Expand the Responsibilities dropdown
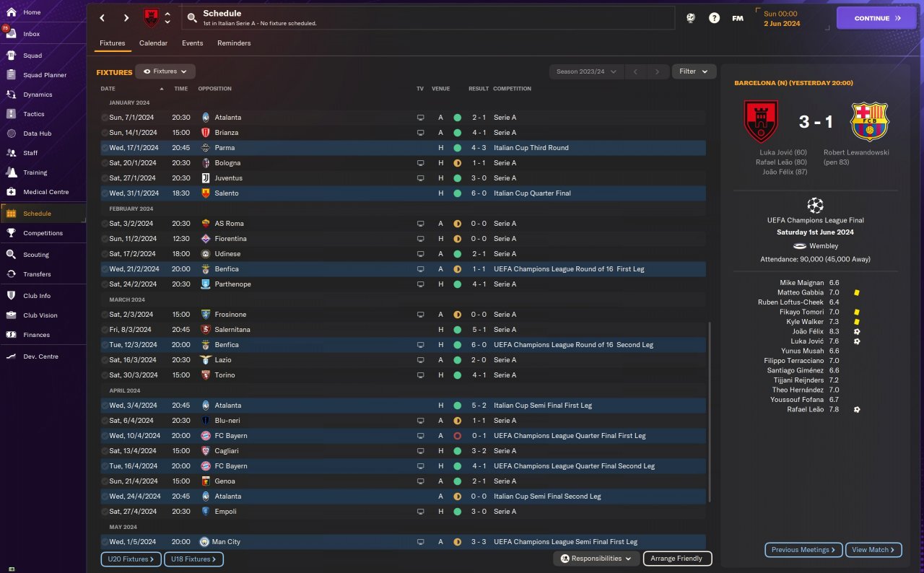The height and width of the screenshot is (573, 924). tap(596, 559)
